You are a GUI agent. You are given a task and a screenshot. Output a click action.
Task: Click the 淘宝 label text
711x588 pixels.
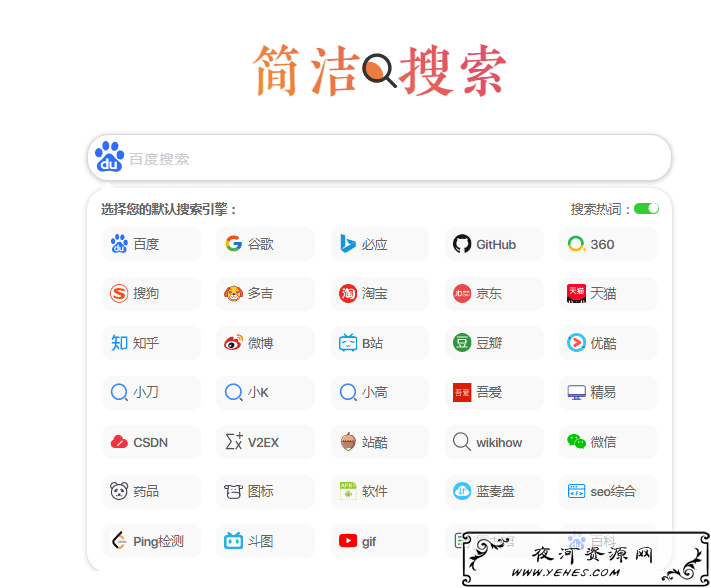(x=375, y=293)
